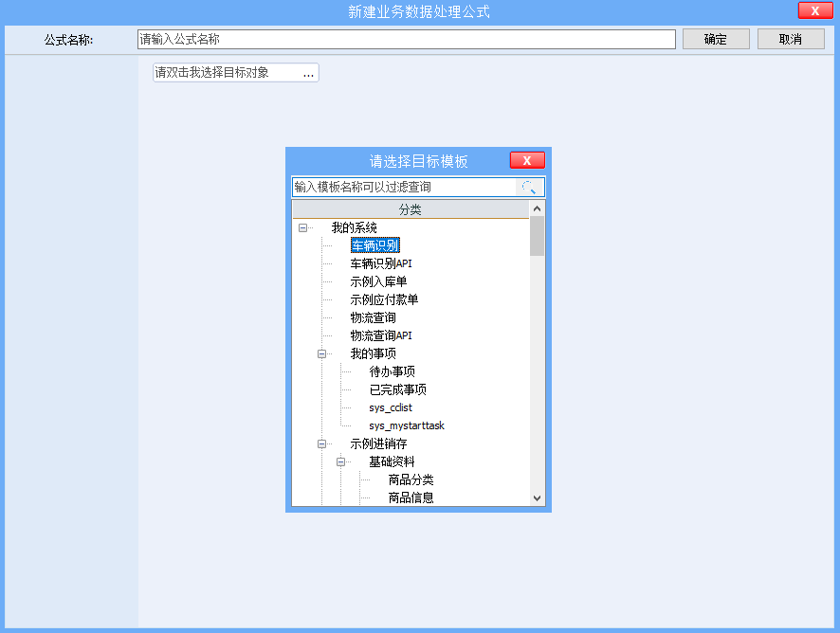
Task: Close the 请选择目标模板 dialog
Action: click(527, 160)
